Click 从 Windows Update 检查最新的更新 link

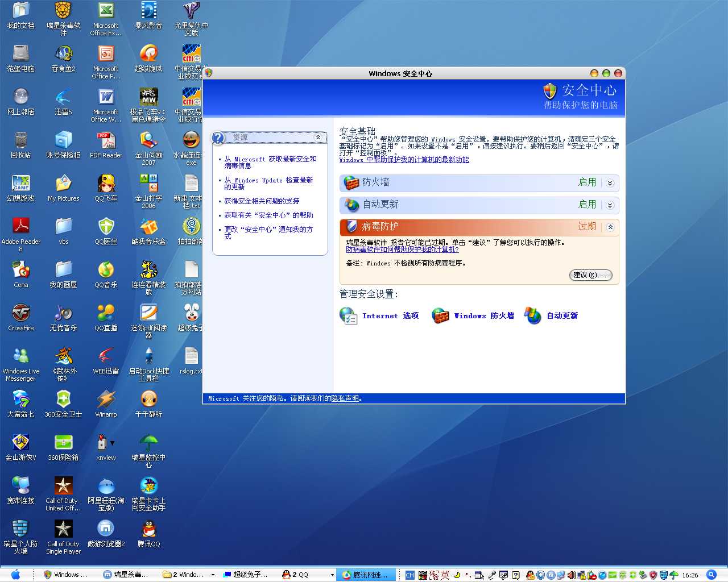(x=268, y=184)
